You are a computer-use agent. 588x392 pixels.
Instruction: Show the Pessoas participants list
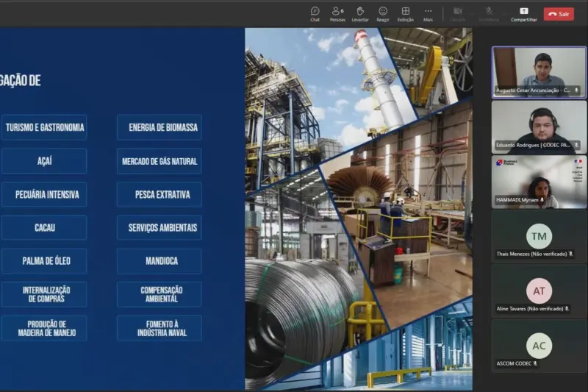pyautogui.click(x=337, y=13)
